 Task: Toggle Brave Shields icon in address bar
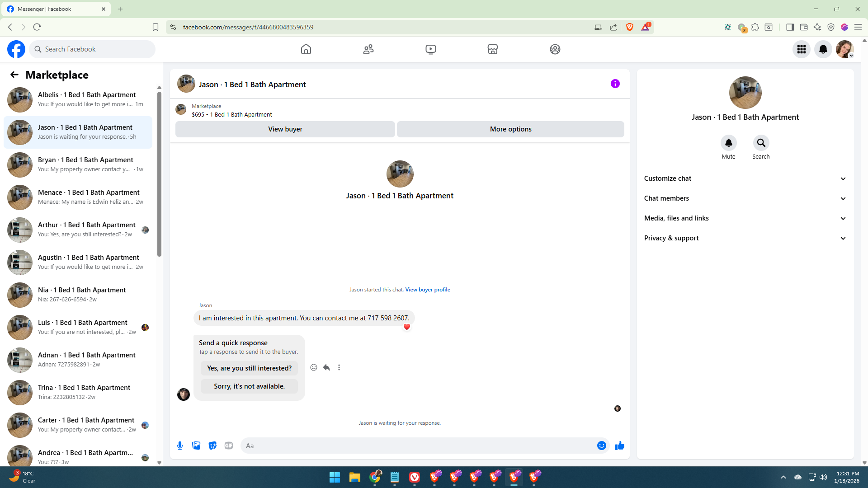tap(630, 27)
